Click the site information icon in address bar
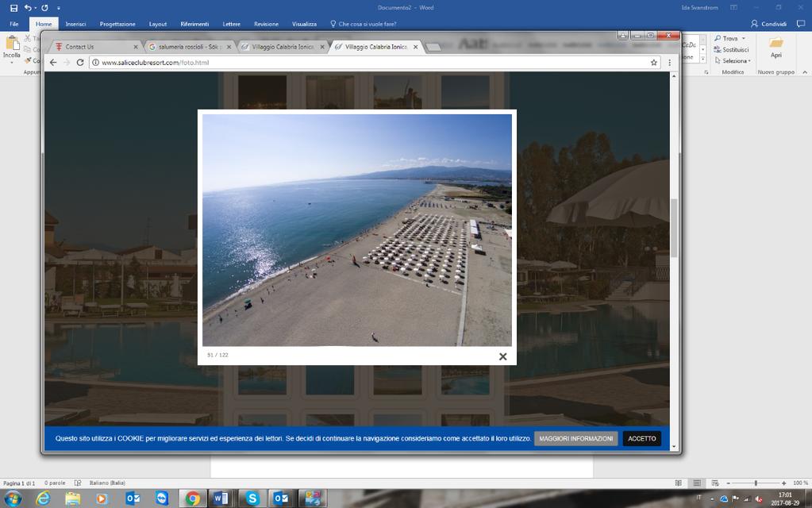812x508 pixels. pyautogui.click(x=96, y=63)
